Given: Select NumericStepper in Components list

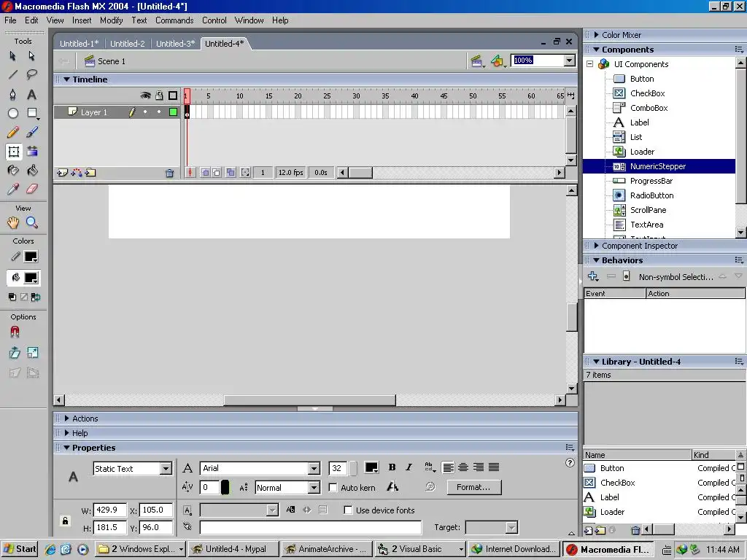Looking at the screenshot, I should [659, 166].
